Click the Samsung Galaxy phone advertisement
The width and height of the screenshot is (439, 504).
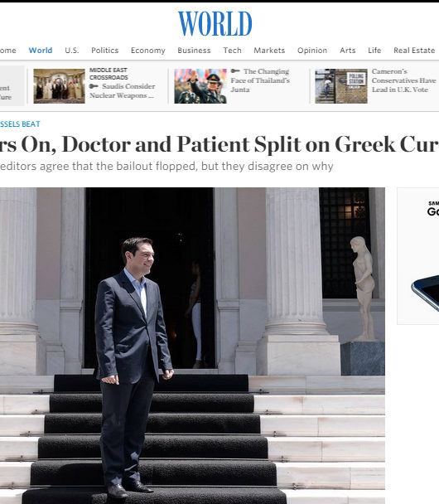coord(417,256)
